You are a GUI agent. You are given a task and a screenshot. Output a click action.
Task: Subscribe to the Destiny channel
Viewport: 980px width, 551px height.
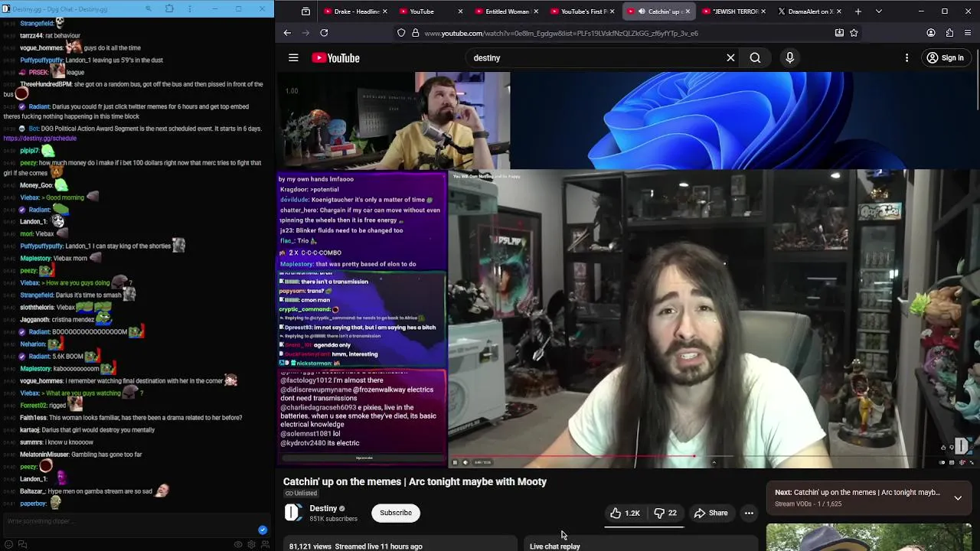396,513
